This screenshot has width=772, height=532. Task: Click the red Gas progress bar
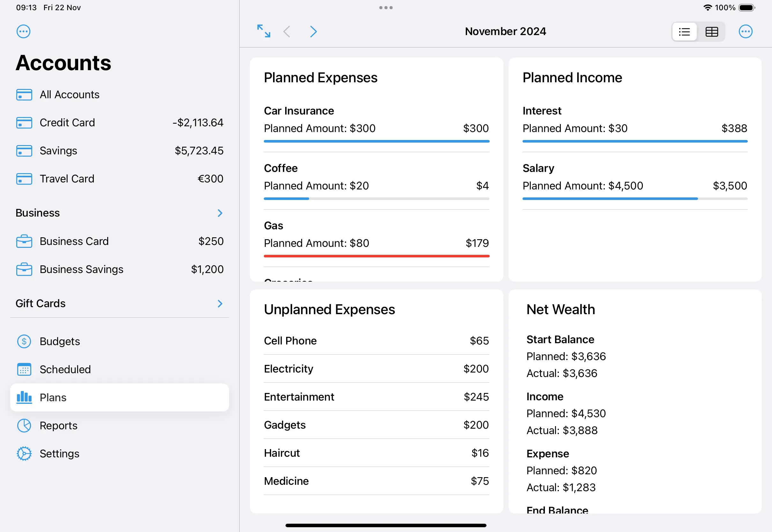[x=376, y=256]
